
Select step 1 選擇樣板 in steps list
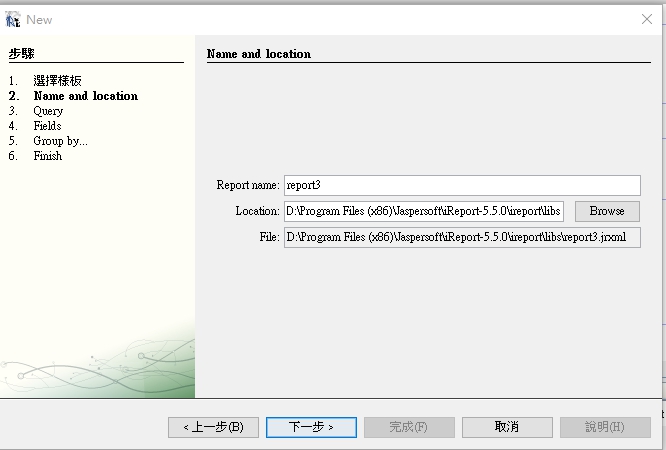pos(57,81)
